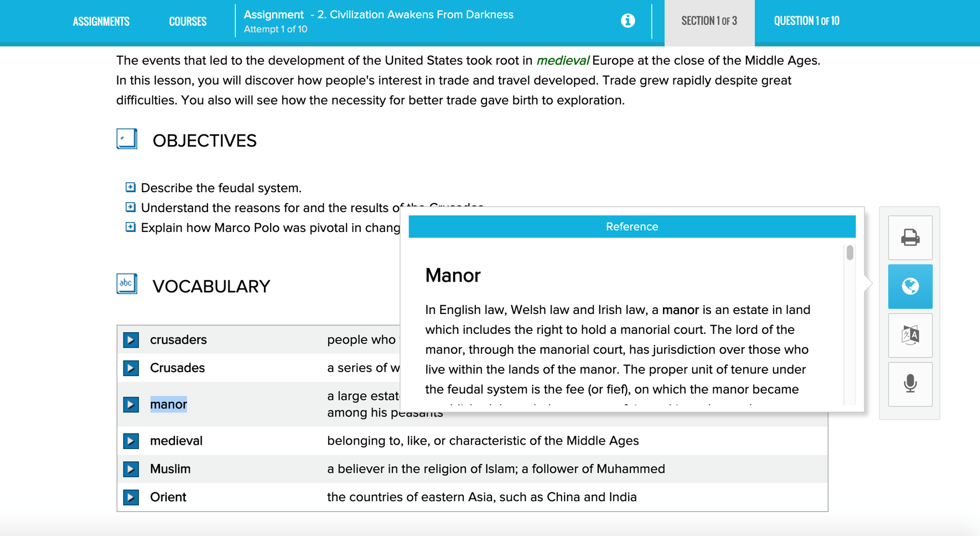Click the print icon in side toolbar

tap(910, 238)
